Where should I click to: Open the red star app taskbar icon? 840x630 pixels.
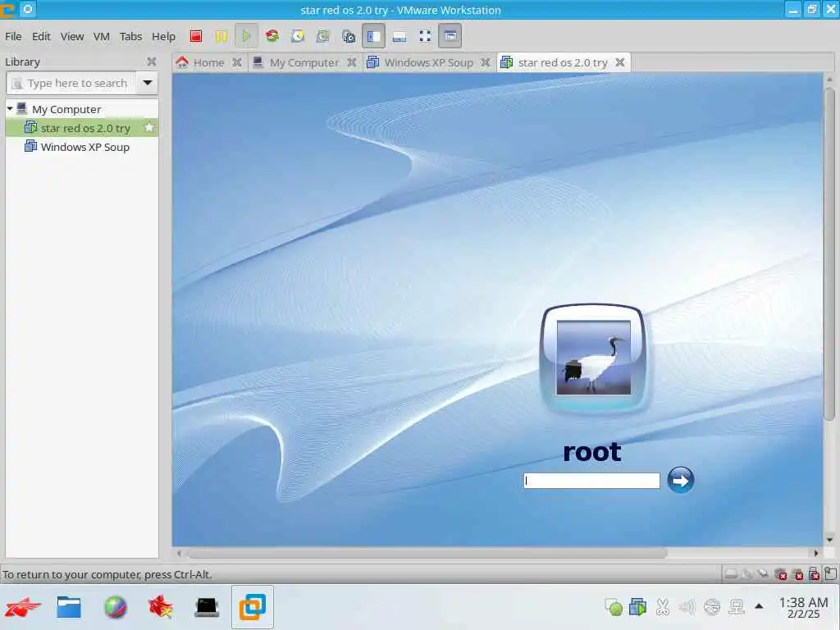point(161,607)
